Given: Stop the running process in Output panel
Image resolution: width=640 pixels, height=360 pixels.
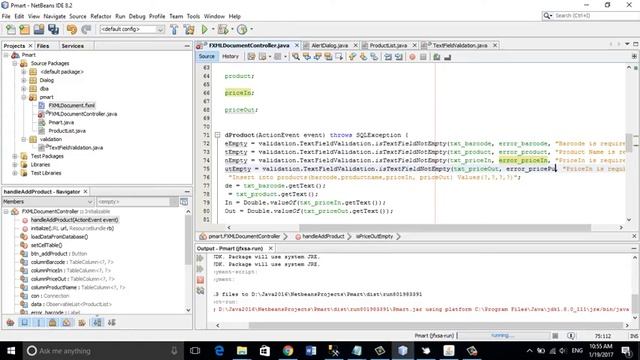Looking at the screenshot, I should pos(200,280).
